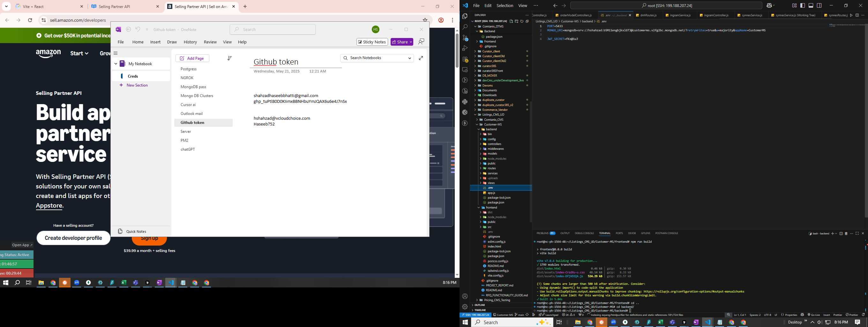
Task: Expand My Notebook dropdown in OneNote
Action: pyautogui.click(x=116, y=64)
